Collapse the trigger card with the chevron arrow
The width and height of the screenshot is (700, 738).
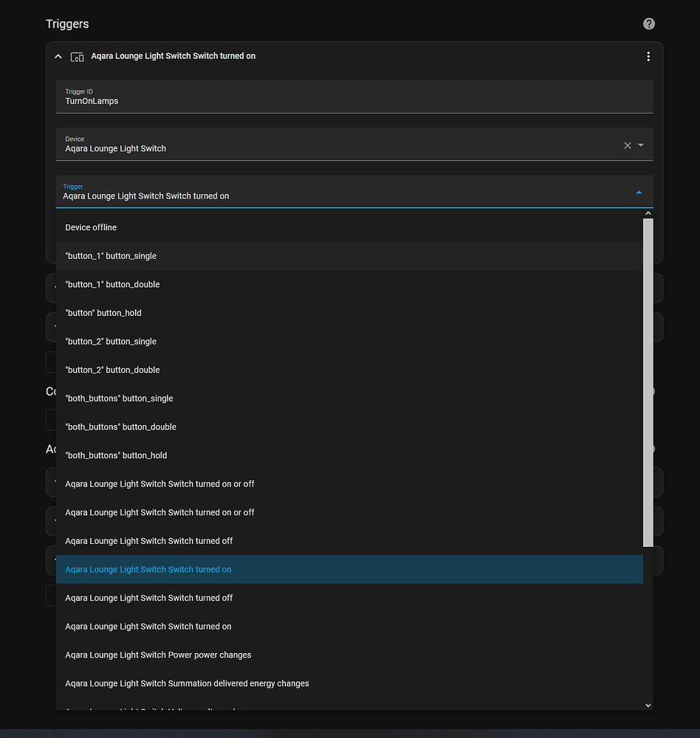point(58,56)
